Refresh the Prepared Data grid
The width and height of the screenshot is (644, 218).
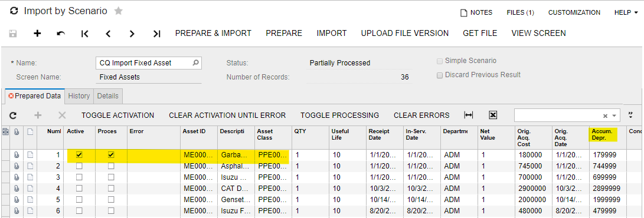coord(13,115)
